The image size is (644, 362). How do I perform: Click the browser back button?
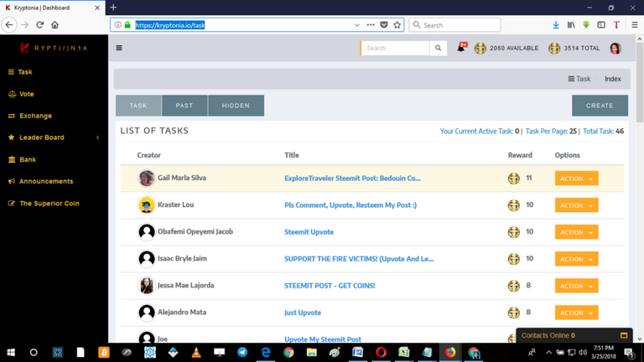click(x=9, y=25)
